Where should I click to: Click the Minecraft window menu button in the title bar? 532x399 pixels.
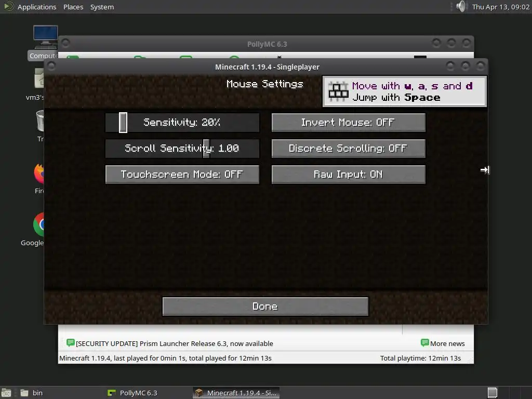pos(51,66)
